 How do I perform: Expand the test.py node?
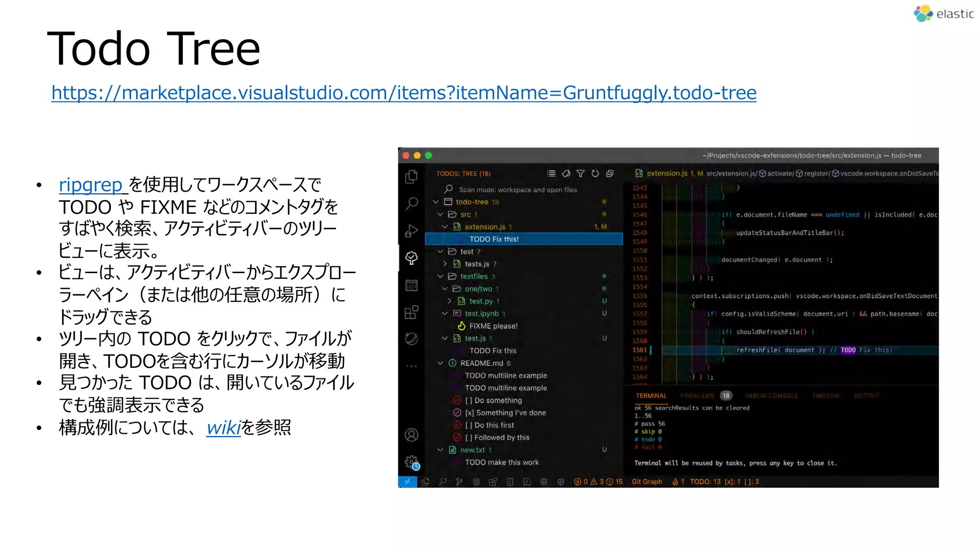coord(449,301)
